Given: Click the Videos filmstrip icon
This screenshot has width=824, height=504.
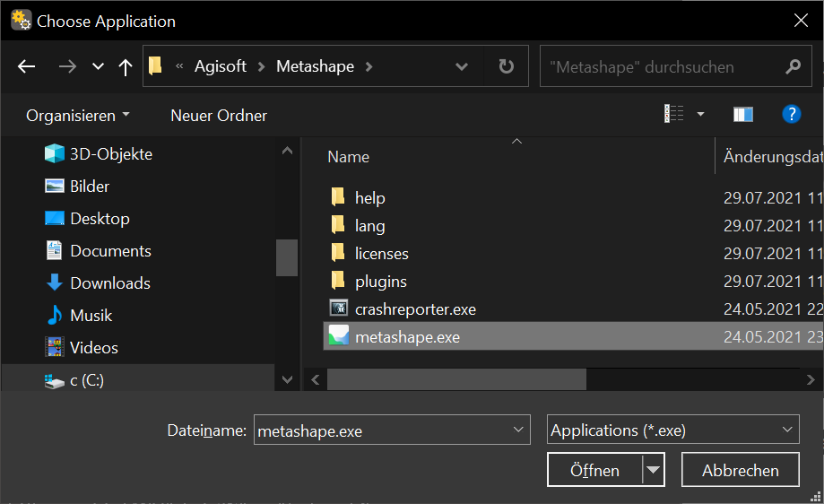Looking at the screenshot, I should pos(55,347).
